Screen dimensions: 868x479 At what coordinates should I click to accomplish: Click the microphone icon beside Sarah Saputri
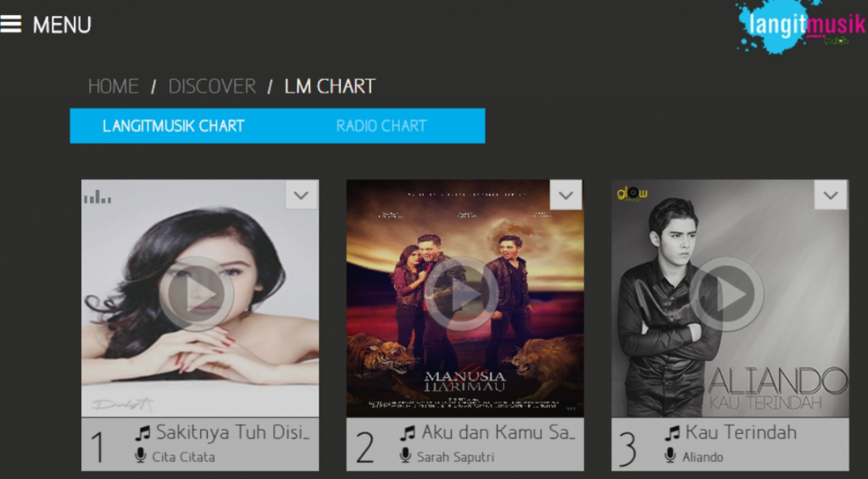pyautogui.click(x=406, y=456)
